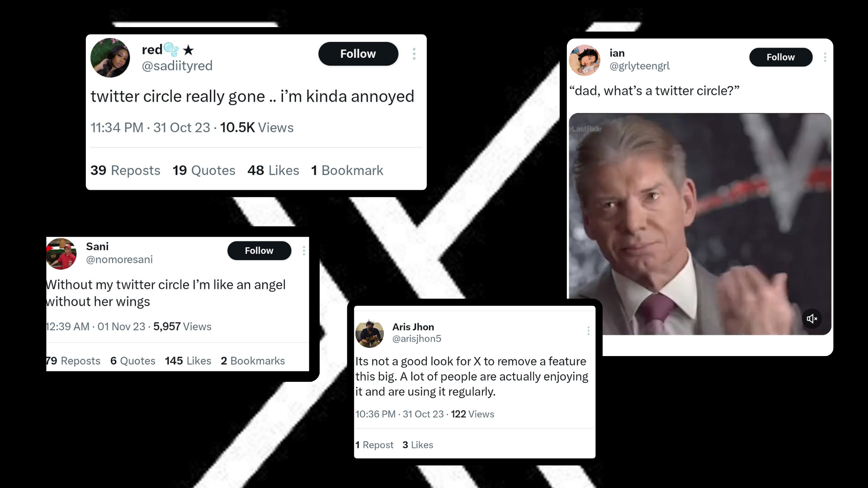
Task: Open more options on Sani's tweet
Action: coord(304,251)
